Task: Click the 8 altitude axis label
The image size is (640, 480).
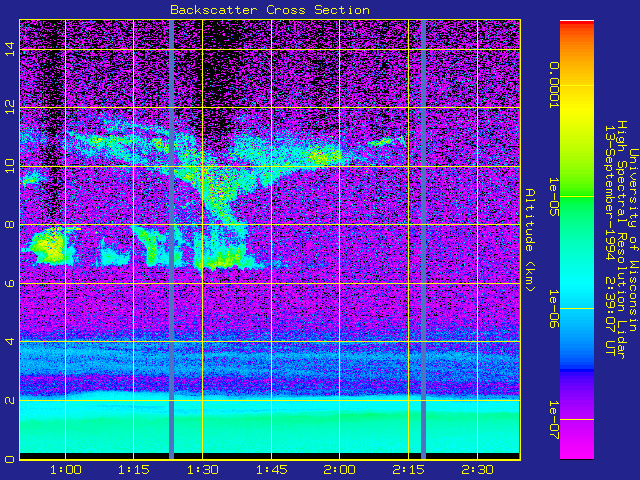Action: coord(10,224)
